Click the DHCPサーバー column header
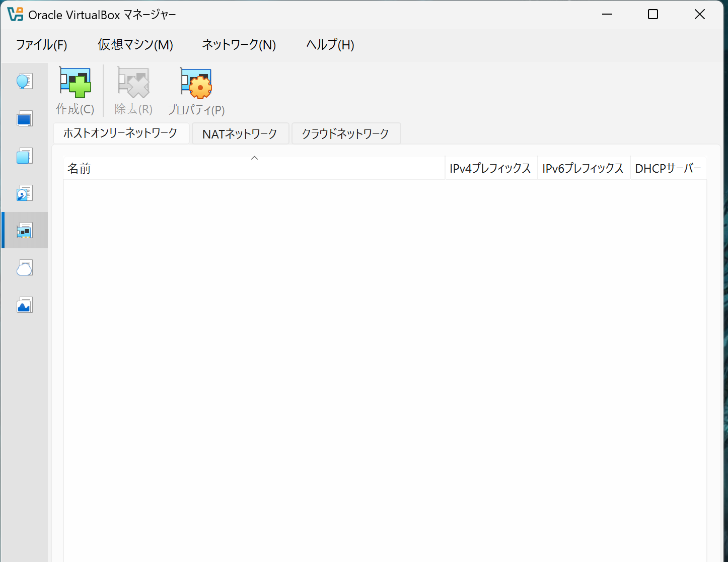 (669, 168)
